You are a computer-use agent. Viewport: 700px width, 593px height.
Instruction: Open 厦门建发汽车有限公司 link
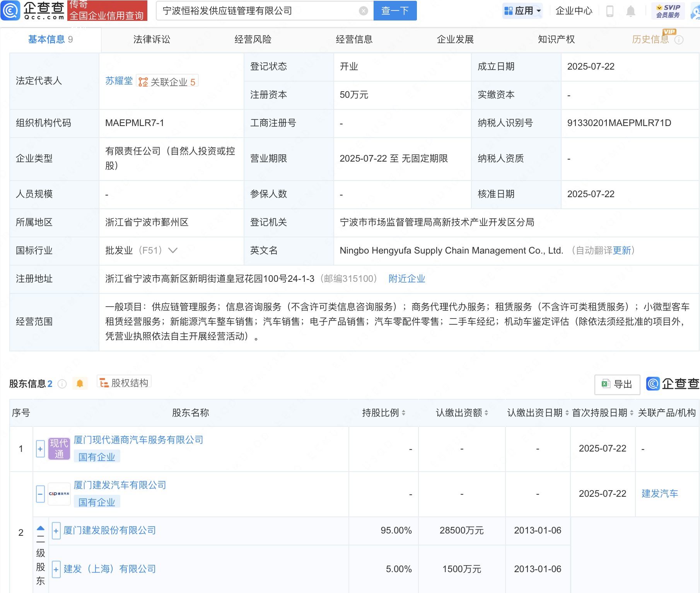(x=120, y=485)
